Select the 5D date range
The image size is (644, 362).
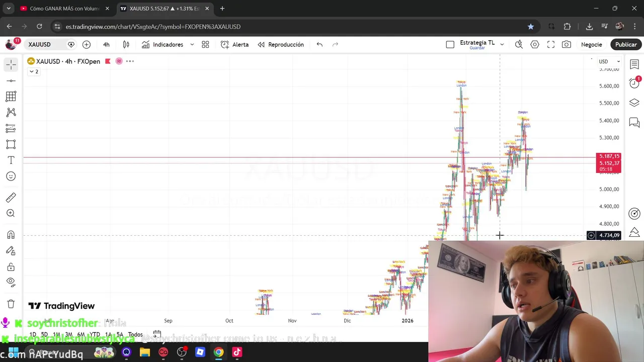[44, 334]
